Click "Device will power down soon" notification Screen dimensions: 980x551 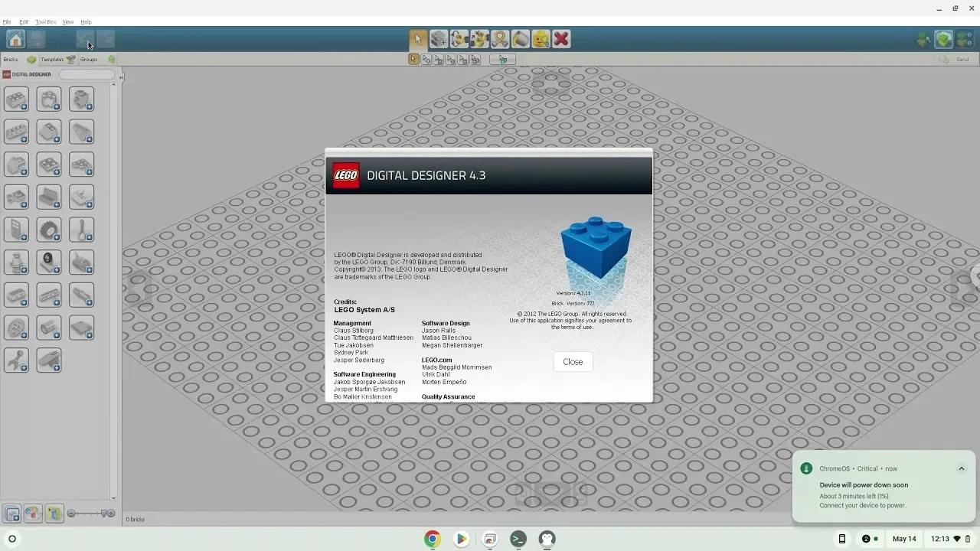tap(864, 485)
